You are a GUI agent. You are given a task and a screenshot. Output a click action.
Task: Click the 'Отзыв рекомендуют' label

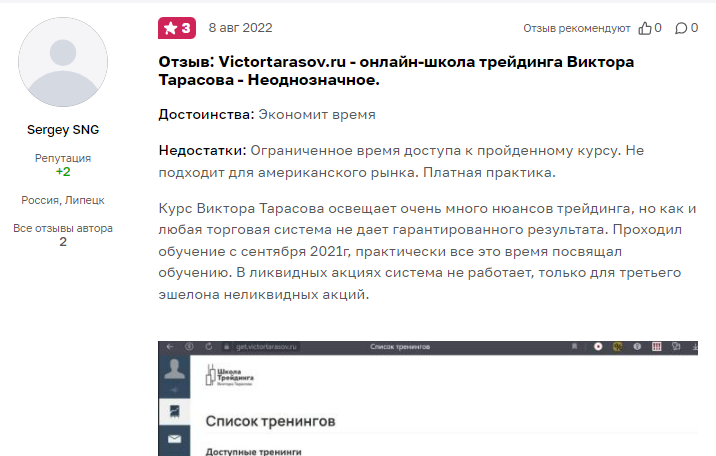pyautogui.click(x=577, y=28)
